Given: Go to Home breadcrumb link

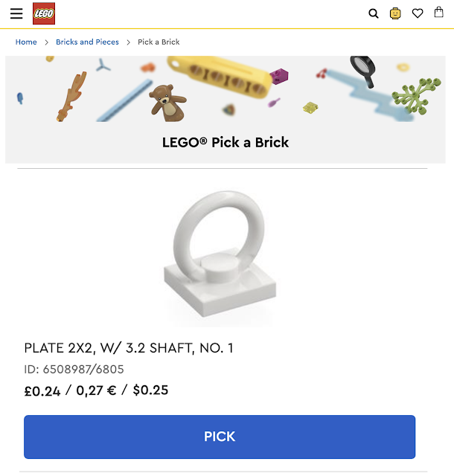Looking at the screenshot, I should [26, 42].
